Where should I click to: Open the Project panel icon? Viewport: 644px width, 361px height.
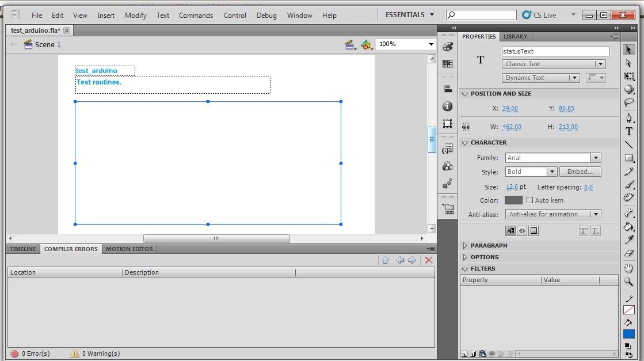(x=448, y=208)
